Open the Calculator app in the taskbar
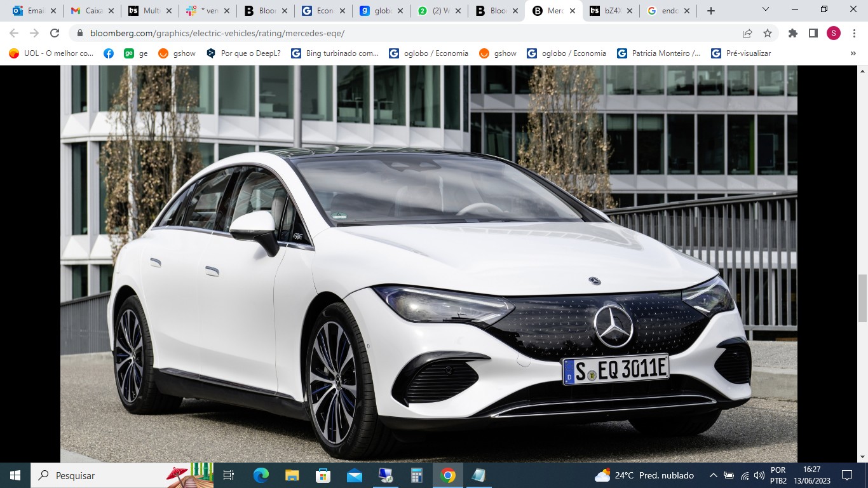This screenshot has width=868, height=488. point(417,475)
